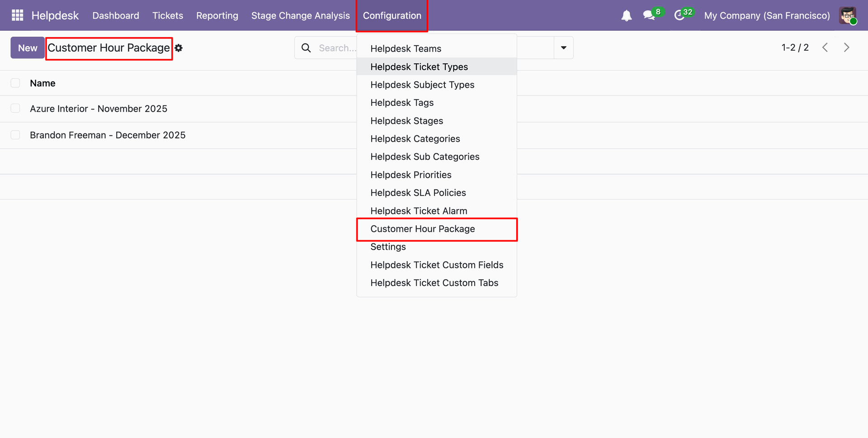This screenshot has height=438, width=868.
Task: Check the Azure Interior - November 2025 row
Action: click(15, 109)
